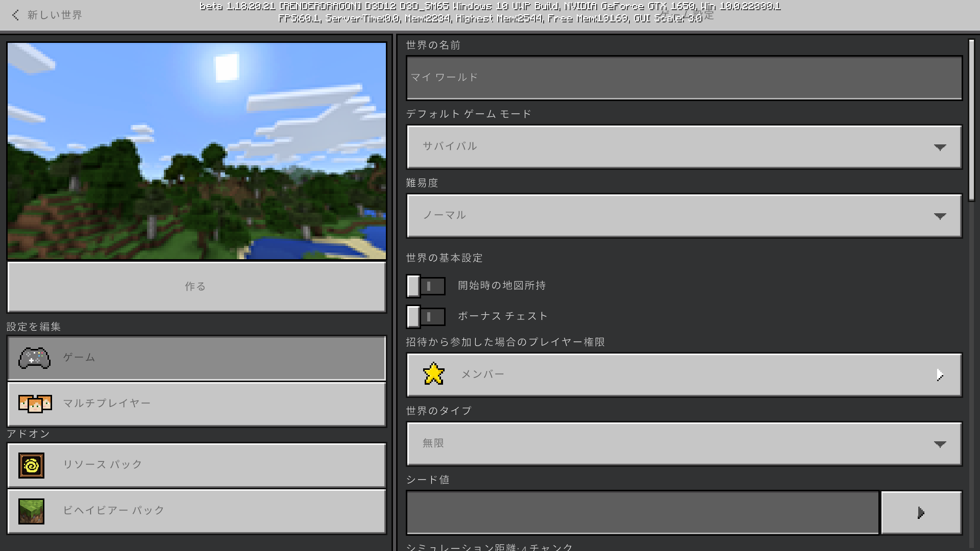Click the back arrow beside 新しい世界
Image resolution: width=980 pixels, height=551 pixels.
pyautogui.click(x=15, y=15)
